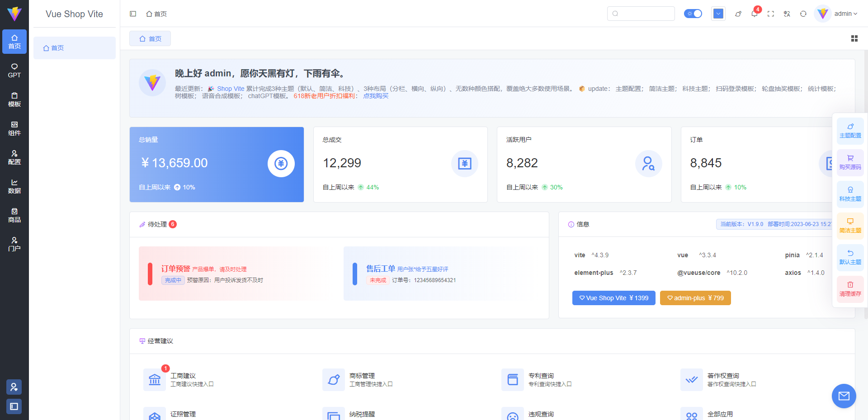The width and height of the screenshot is (868, 420).
Task: Collapse the sidebar via header toggle icon
Action: tap(133, 14)
